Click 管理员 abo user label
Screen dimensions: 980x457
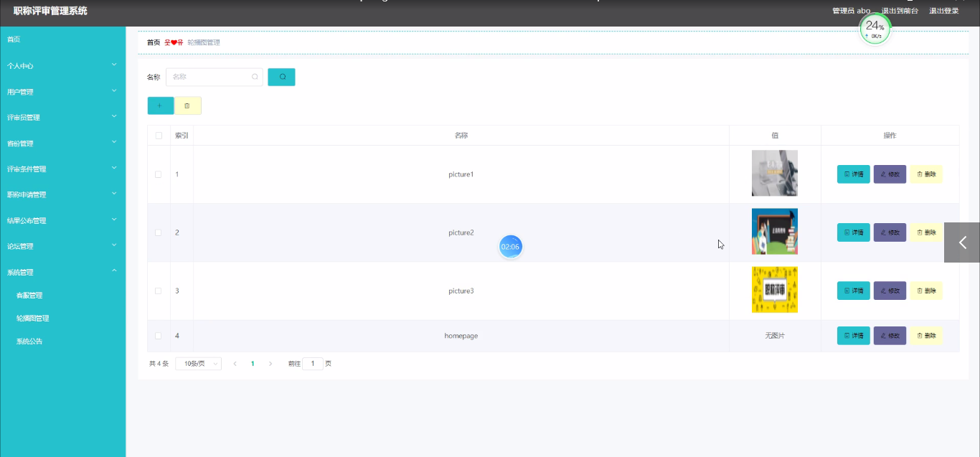[851, 11]
